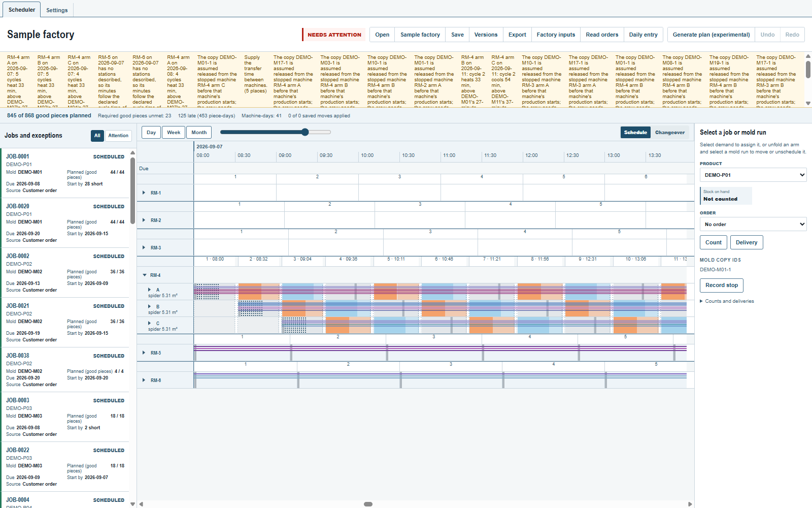Open Daily entry
Image resolution: width=812 pixels, height=508 pixels.
tap(643, 35)
